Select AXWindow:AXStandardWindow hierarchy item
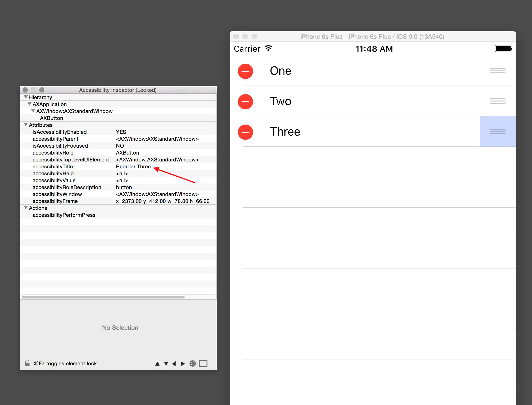The width and height of the screenshot is (532, 405). [74, 111]
